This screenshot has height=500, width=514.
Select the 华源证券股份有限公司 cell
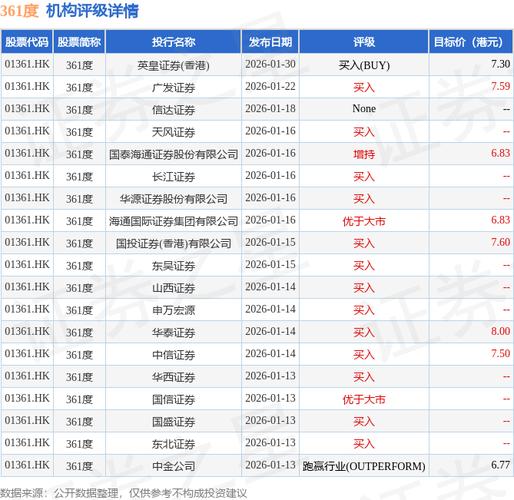173,199
